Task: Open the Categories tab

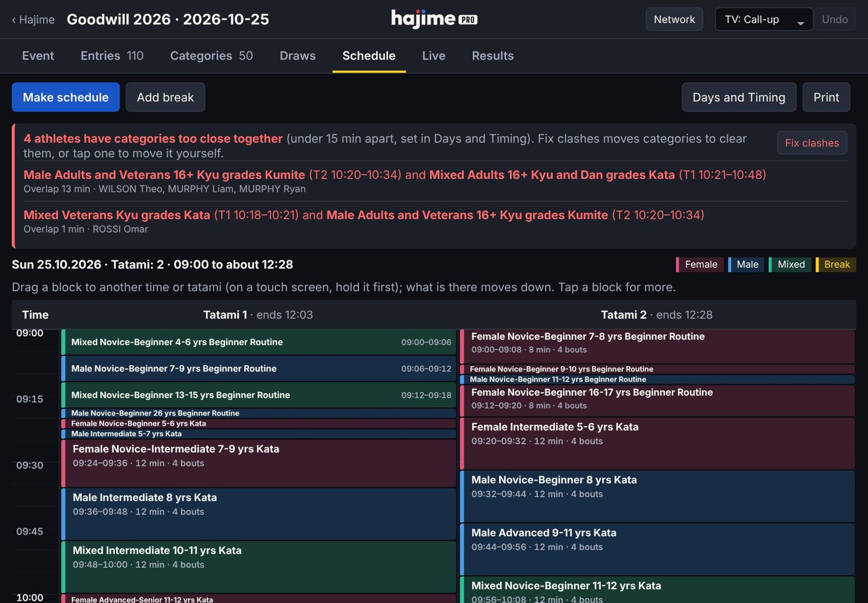Action: point(211,56)
